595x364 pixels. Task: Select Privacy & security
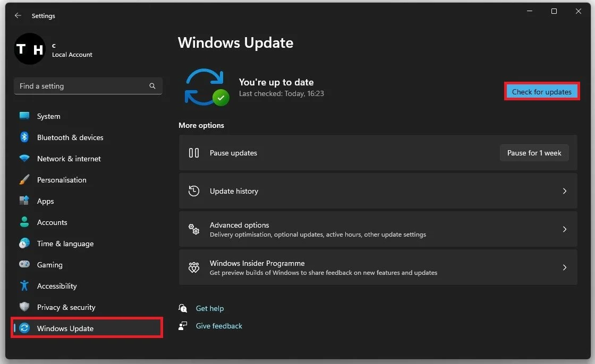pyautogui.click(x=88, y=307)
